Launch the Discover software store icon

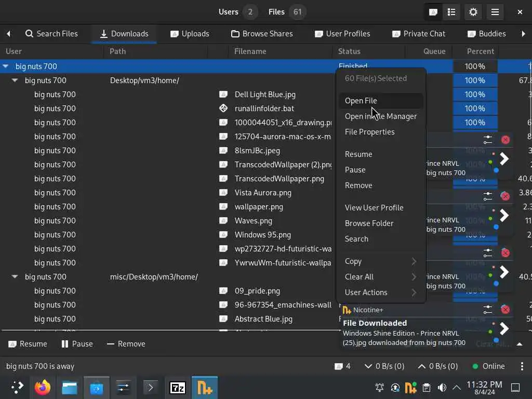pos(96,388)
